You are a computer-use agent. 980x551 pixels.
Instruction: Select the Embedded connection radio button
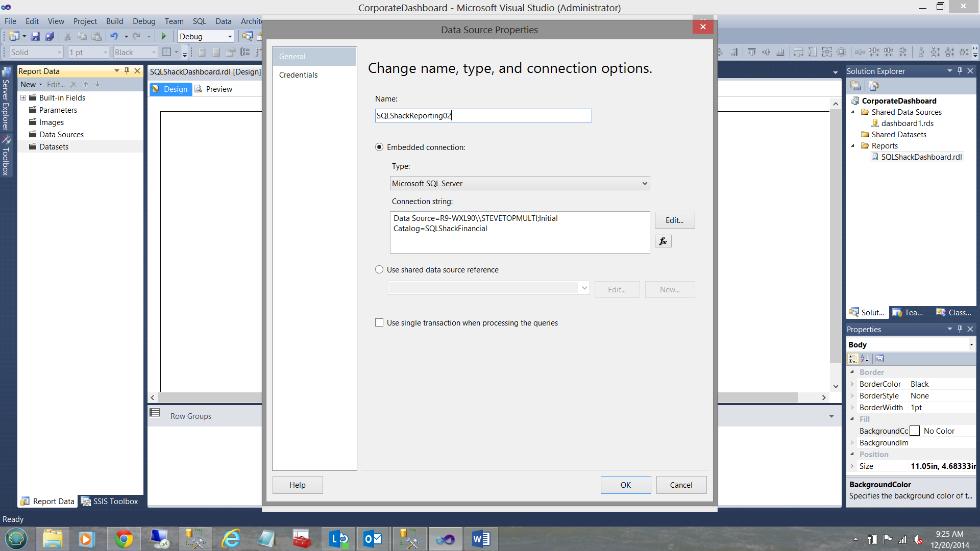tap(379, 147)
